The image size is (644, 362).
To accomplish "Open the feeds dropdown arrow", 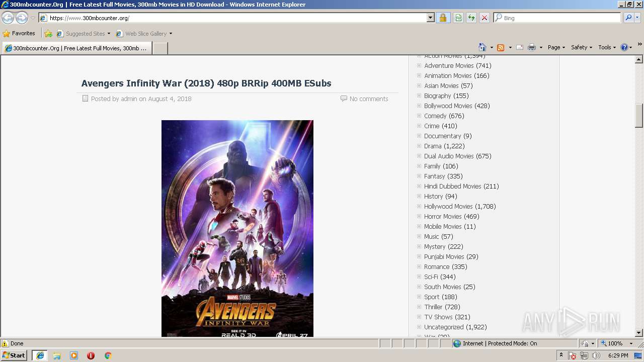I will [510, 48].
